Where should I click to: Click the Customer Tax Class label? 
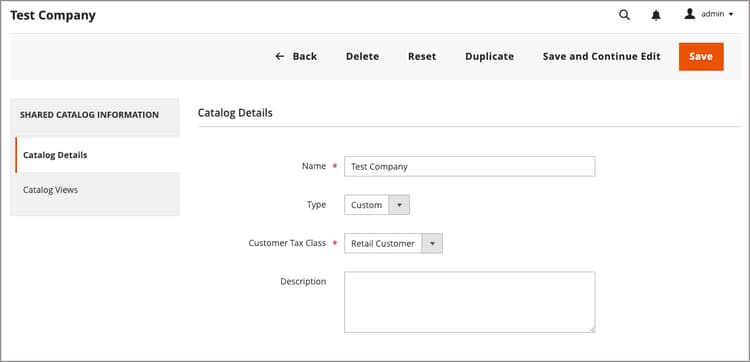(287, 243)
